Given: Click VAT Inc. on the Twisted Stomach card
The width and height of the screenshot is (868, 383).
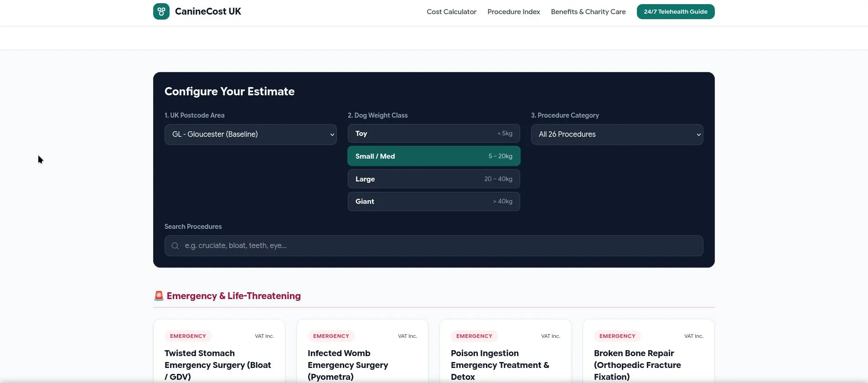Looking at the screenshot, I should (x=264, y=336).
